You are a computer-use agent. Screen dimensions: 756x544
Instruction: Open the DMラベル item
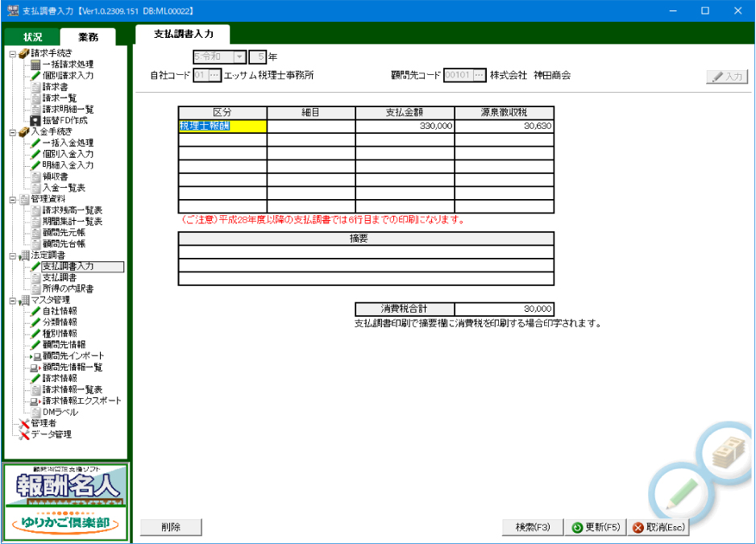(x=60, y=412)
